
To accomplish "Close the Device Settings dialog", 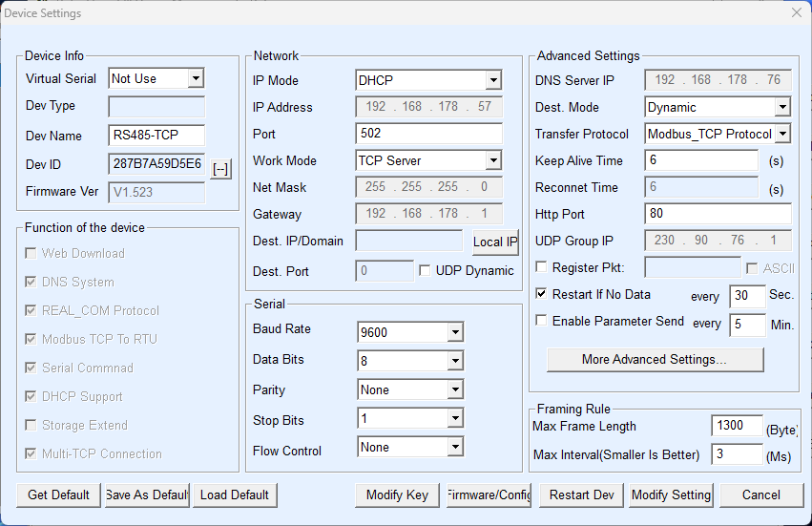I will point(797,12).
